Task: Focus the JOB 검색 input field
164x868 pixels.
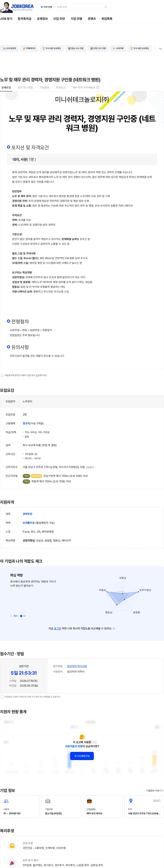Action: pos(79,7)
